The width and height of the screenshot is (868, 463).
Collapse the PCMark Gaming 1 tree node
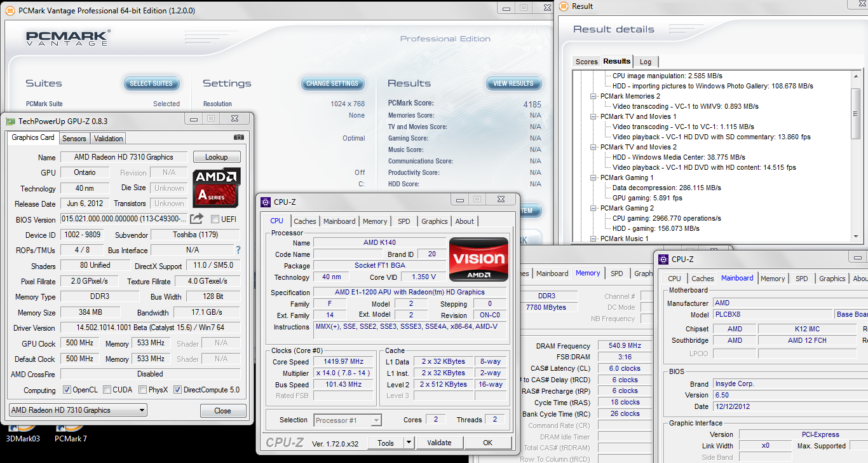pos(595,178)
